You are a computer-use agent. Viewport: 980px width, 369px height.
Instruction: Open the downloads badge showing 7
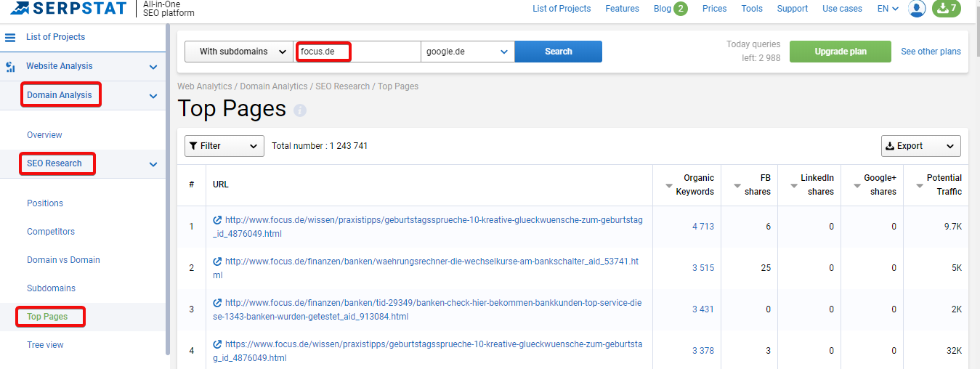coord(947,9)
